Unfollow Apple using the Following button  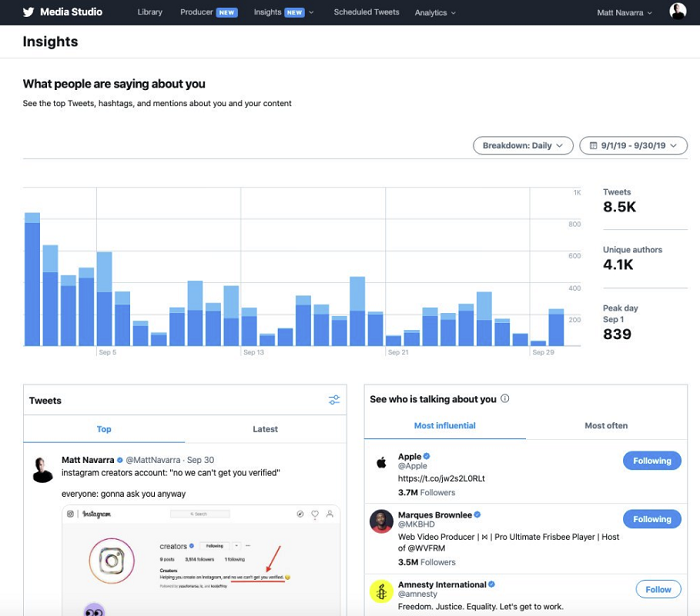click(x=651, y=461)
